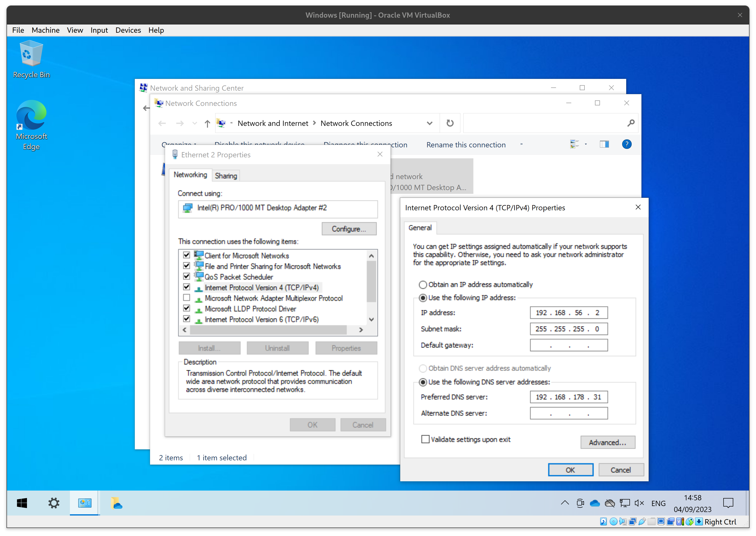
Task: Open Help via the question mark icon
Action: click(626, 144)
